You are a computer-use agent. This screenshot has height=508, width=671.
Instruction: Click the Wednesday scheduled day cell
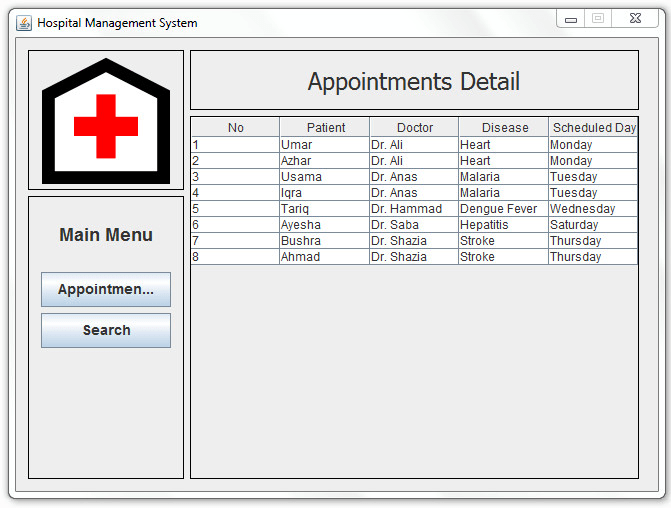click(593, 208)
